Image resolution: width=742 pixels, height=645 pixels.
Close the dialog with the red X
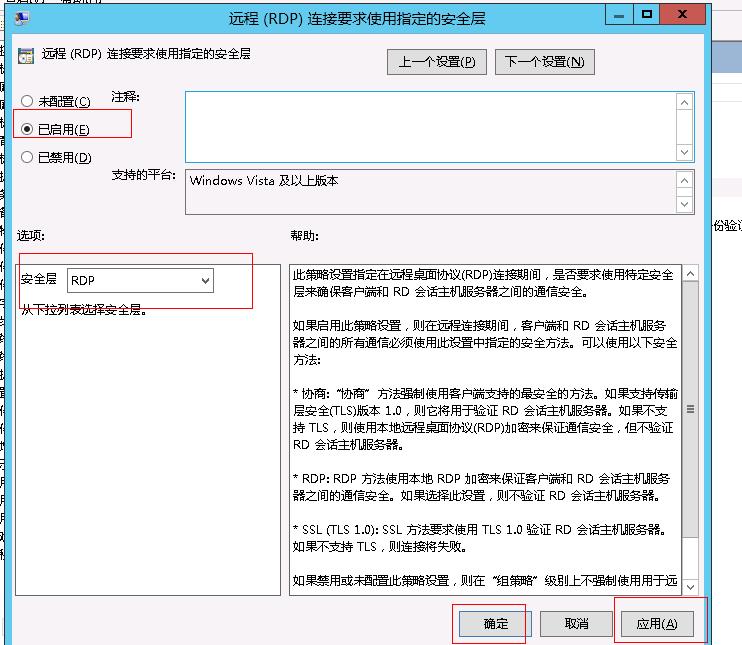point(686,15)
